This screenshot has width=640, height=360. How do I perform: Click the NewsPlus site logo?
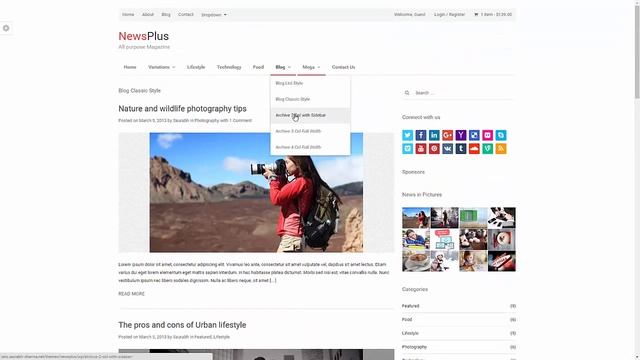[144, 36]
